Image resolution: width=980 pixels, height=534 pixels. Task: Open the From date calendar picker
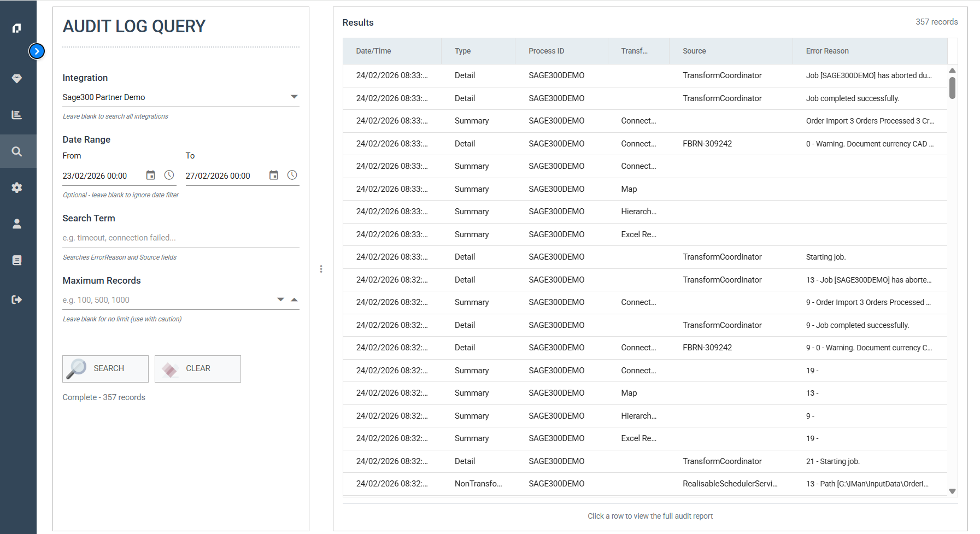[x=150, y=175]
